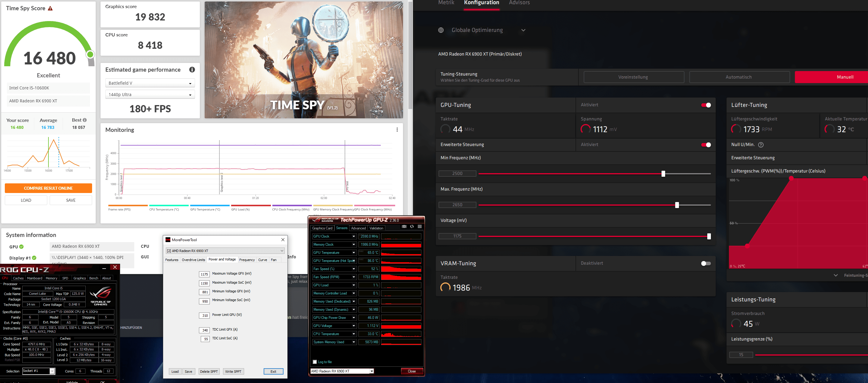Click the info icon beside Estimated game performance
This screenshot has width=868, height=383.
pos(192,70)
